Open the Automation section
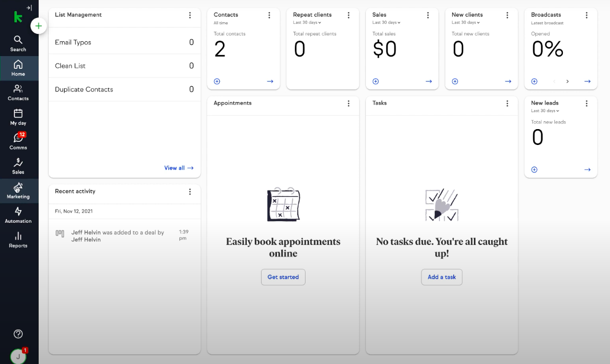This screenshot has width=610, height=364. (x=18, y=215)
